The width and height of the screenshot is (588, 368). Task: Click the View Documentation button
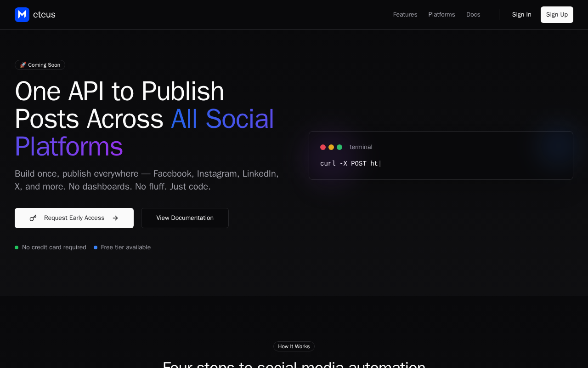tap(185, 218)
